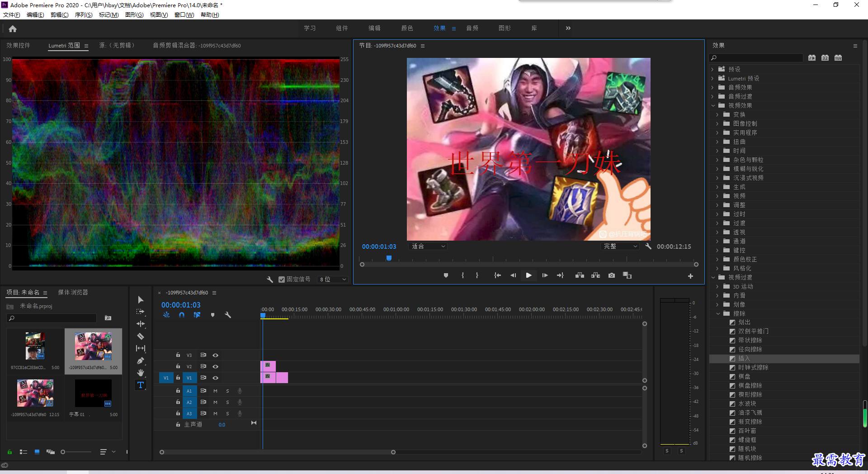Screen dimensions: 868x474
Task: Select the Selection arrow tool
Action: (141, 299)
